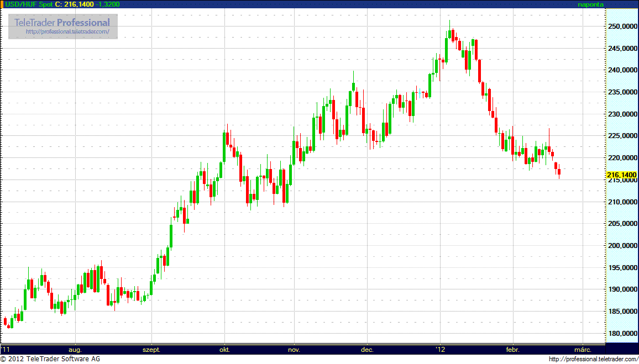Click the nov. month label
Viewport: 639px width, 364px height.
(x=294, y=350)
